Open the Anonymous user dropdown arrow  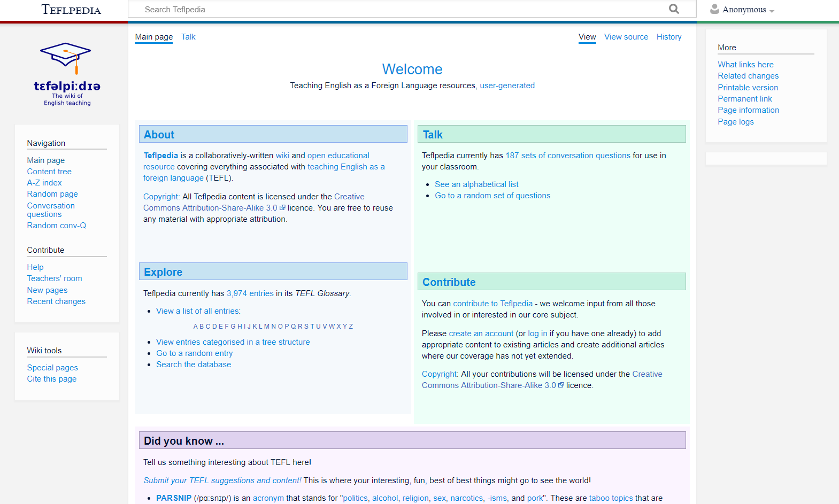tap(772, 11)
